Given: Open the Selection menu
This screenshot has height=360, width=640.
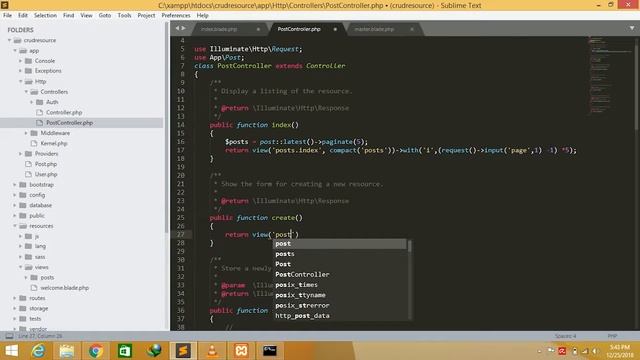Looking at the screenshot, I should coord(45,15).
